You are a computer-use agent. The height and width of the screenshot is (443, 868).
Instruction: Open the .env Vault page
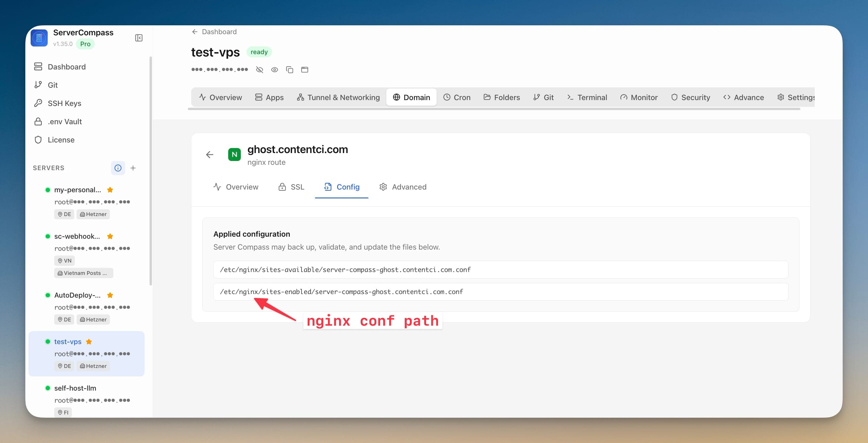pyautogui.click(x=58, y=121)
